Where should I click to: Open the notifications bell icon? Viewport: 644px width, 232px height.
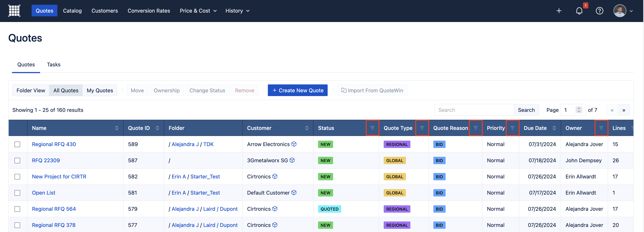coord(579,11)
